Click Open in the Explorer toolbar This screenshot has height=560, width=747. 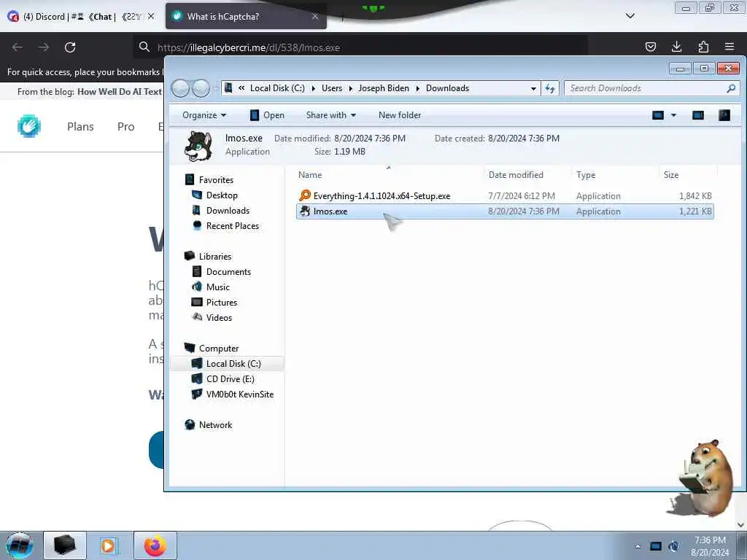[267, 115]
